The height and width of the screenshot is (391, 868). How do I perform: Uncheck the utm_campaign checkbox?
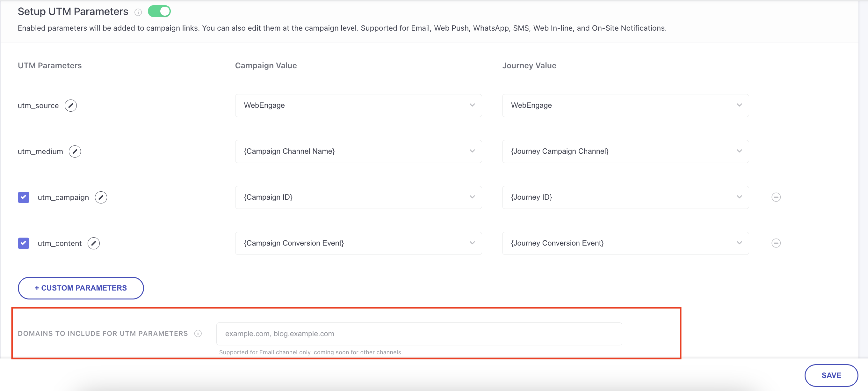[23, 197]
